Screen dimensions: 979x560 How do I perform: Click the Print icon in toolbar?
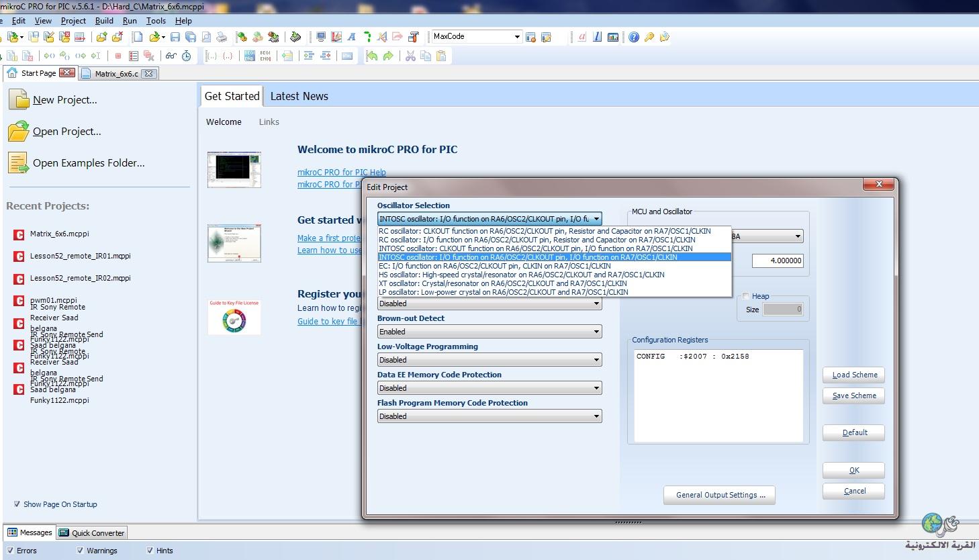point(222,37)
